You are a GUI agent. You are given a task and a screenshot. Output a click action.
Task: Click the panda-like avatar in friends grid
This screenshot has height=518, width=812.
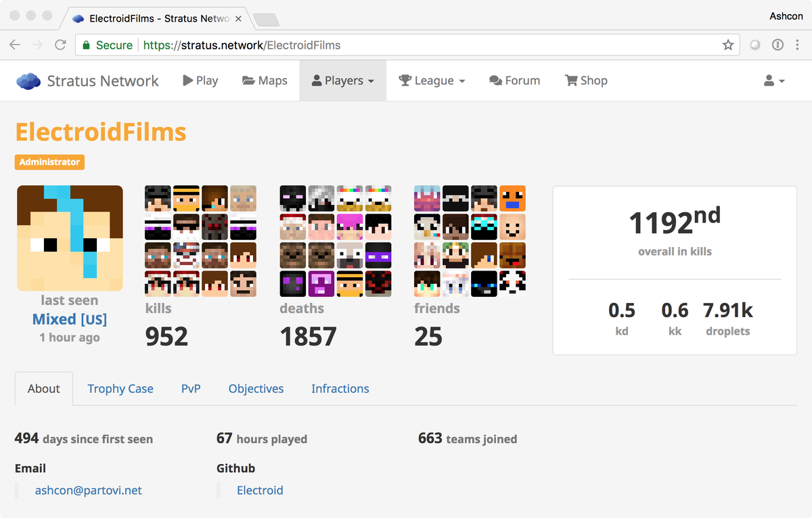[512, 283]
